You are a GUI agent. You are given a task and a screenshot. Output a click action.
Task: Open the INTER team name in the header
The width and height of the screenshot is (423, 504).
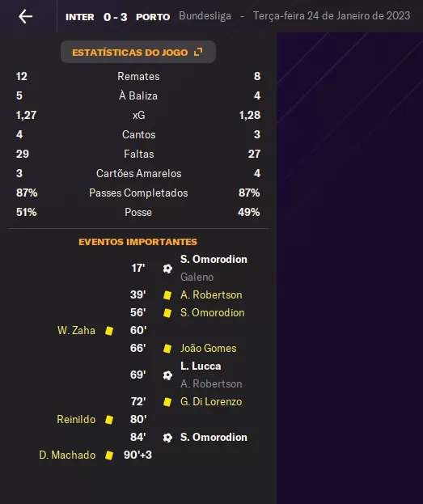[80, 17]
